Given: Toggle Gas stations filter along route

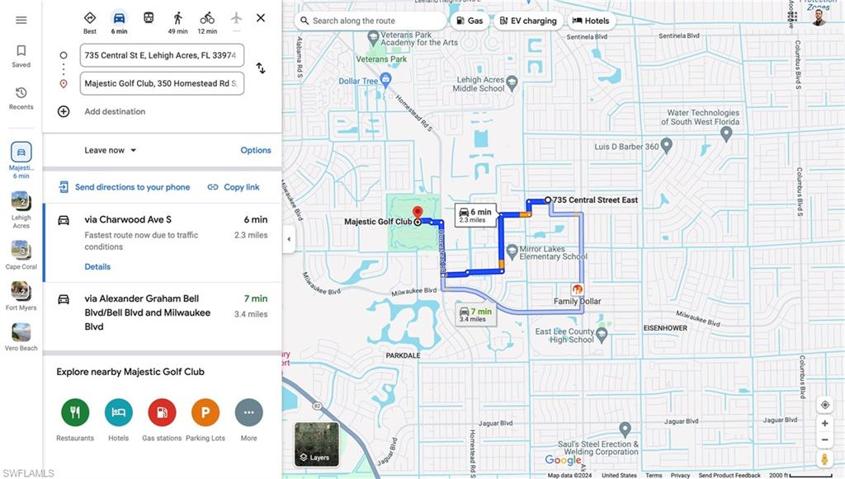Looking at the screenshot, I should pos(469,20).
